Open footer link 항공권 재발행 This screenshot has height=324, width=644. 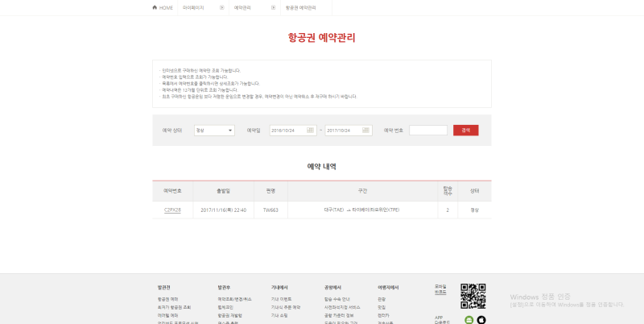[230, 315]
